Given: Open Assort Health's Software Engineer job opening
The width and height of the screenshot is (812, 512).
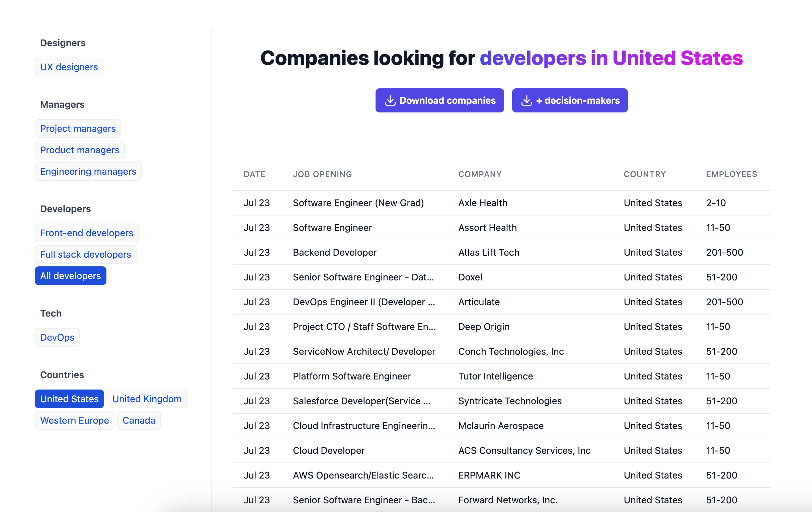Looking at the screenshot, I should coord(332,228).
